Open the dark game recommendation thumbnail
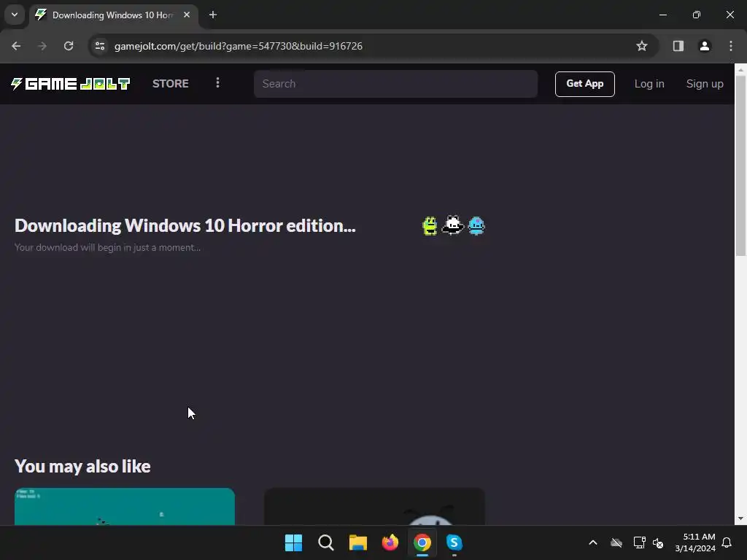This screenshot has height=560, width=747. pos(374,506)
